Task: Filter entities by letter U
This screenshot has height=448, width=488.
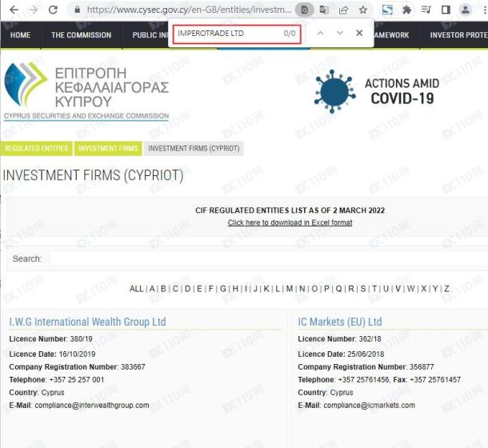Action: 386,289
